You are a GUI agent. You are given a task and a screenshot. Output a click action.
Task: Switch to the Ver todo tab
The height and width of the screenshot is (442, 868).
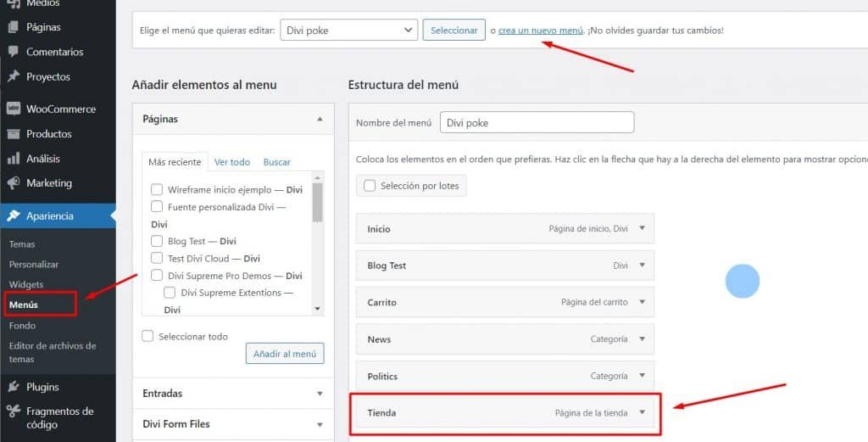232,162
